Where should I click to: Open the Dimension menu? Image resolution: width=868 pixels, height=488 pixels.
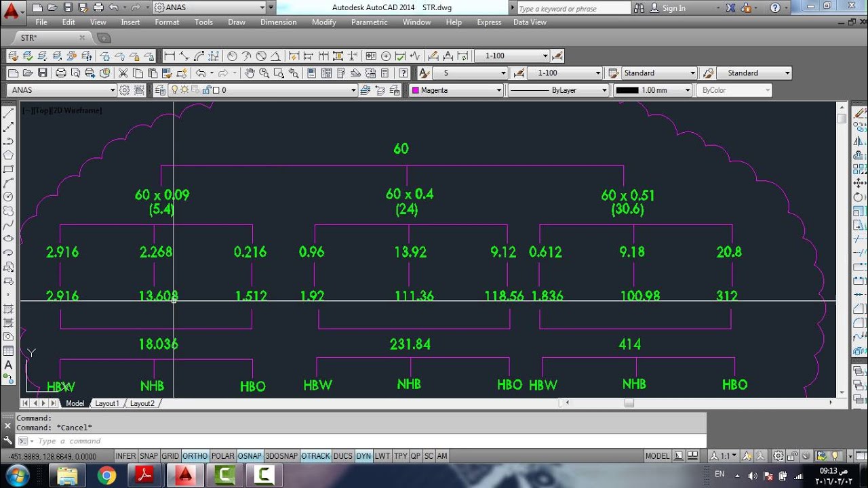278,22
